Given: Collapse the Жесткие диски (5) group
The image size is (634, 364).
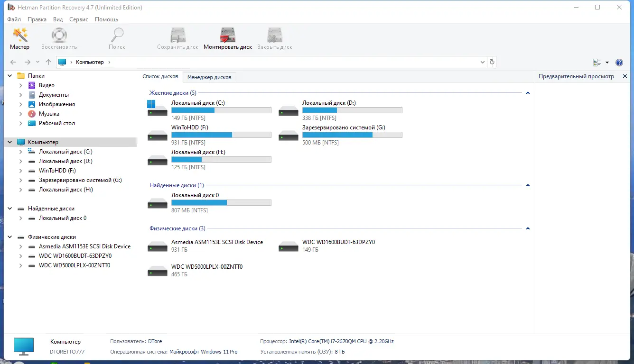Looking at the screenshot, I should tap(528, 93).
